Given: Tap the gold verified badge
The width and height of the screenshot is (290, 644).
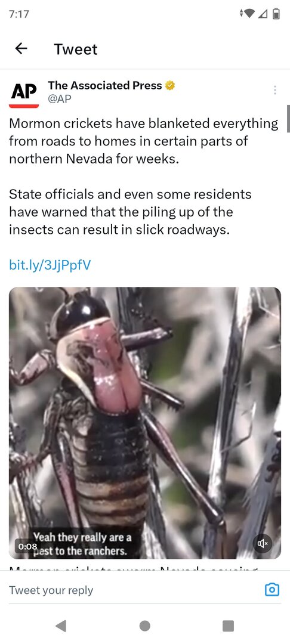Looking at the screenshot, I should (170, 85).
